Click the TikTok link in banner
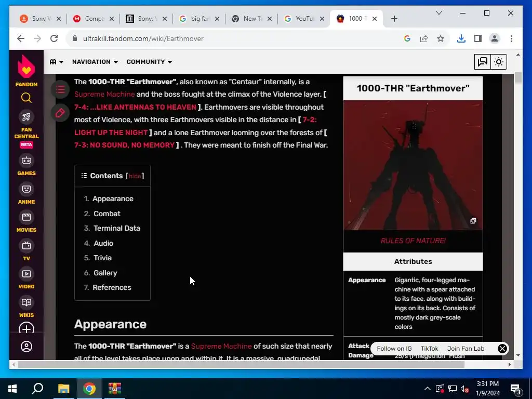 coord(429,349)
